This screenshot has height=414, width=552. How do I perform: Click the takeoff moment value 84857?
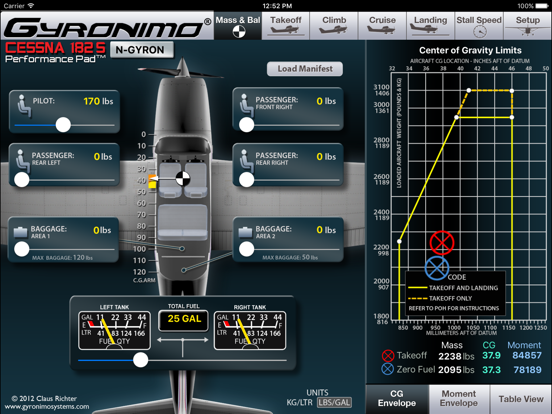(x=527, y=356)
